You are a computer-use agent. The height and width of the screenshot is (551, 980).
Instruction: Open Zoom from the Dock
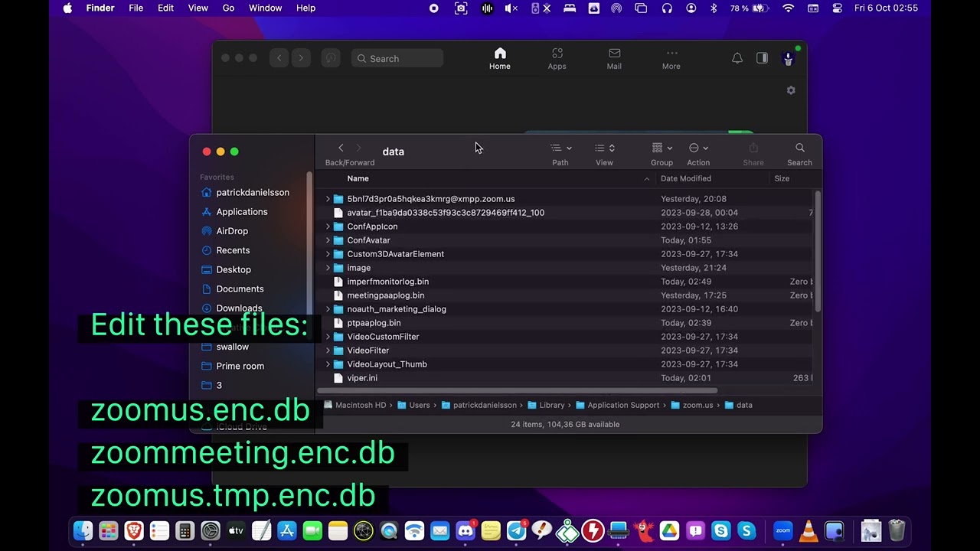tap(782, 530)
